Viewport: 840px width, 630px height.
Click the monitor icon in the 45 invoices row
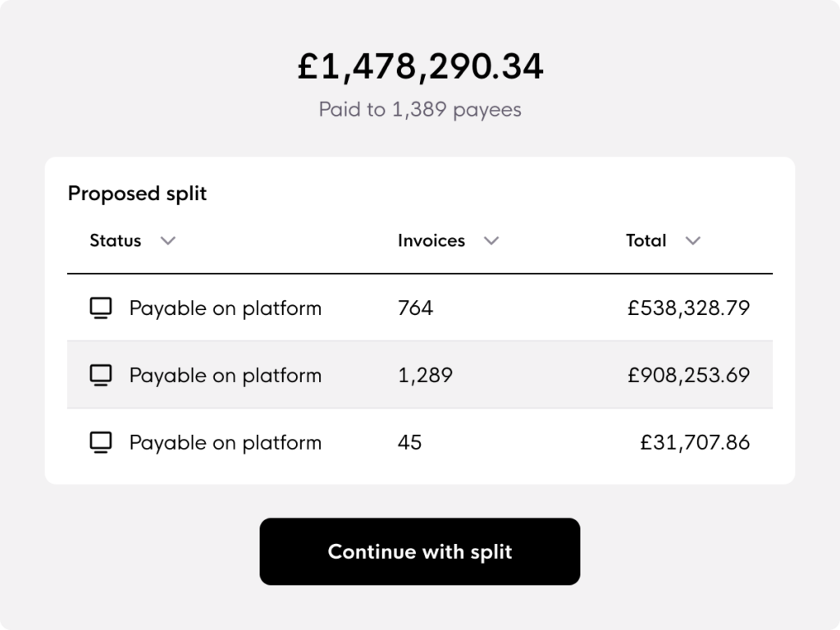coord(101,442)
